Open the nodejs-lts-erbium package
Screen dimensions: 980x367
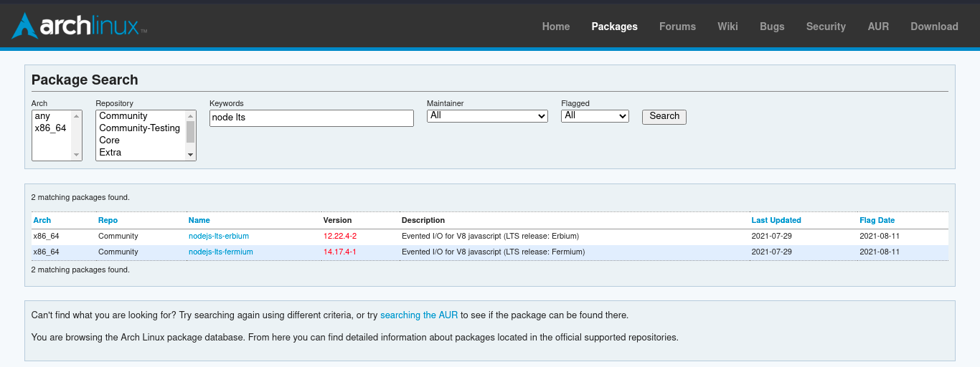pyautogui.click(x=219, y=236)
